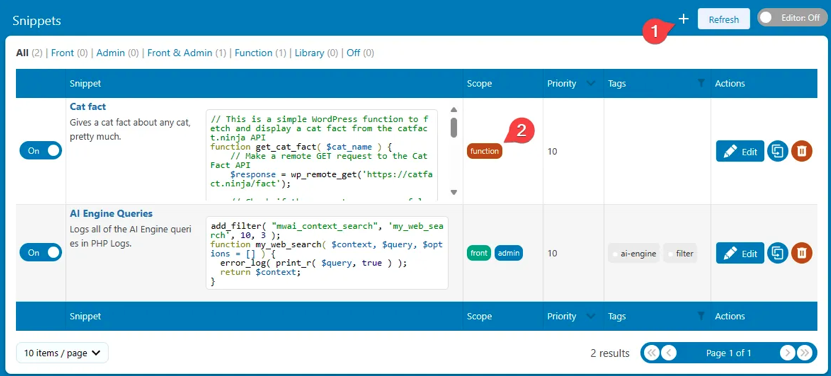Click the Snippets panel heading
Screen dimensions: 831x376
pos(37,21)
